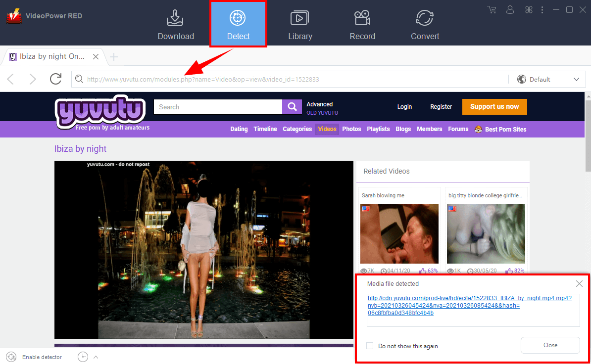
Task: Open the Convert tab
Action: point(425,25)
